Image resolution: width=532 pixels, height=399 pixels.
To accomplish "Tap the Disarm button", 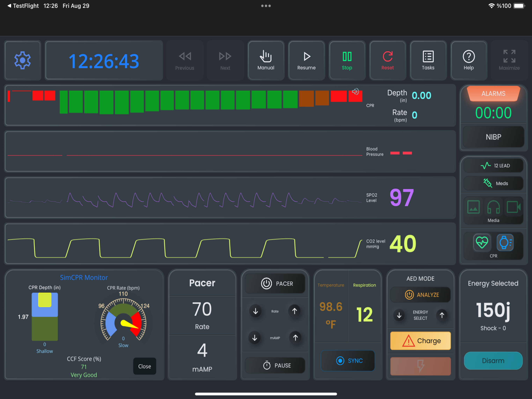I will coord(493,360).
